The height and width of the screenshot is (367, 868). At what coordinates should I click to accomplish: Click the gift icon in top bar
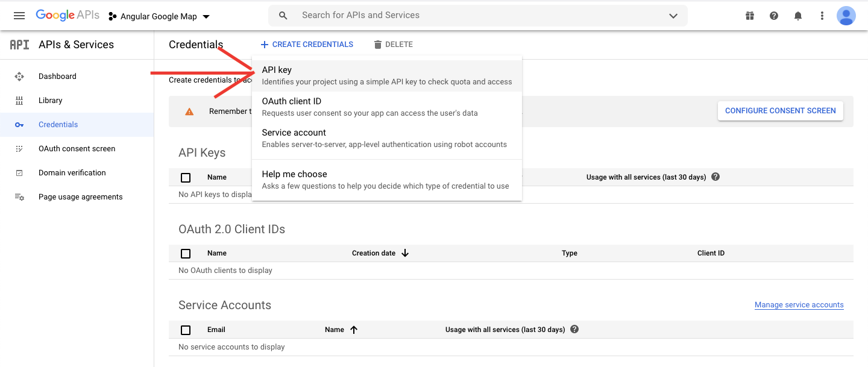[750, 16]
